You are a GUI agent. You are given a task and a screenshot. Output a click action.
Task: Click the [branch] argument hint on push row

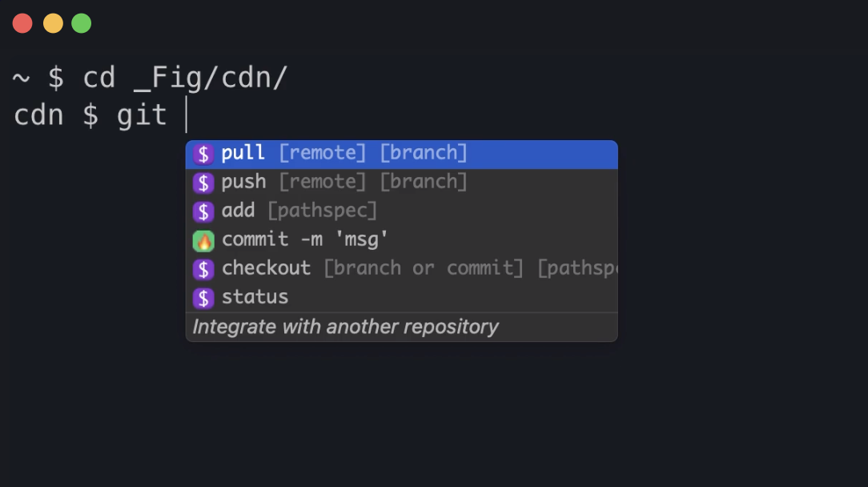pos(424,183)
